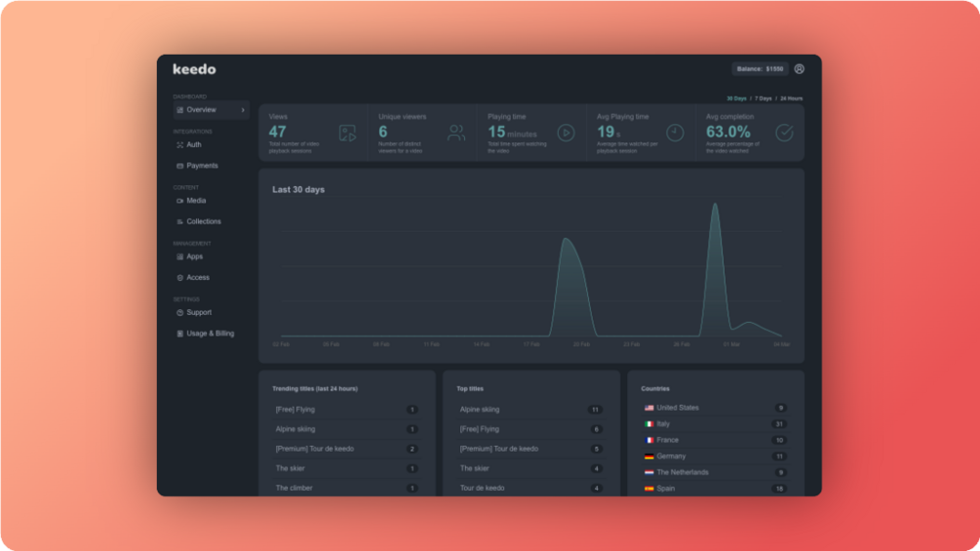Screen dimensions: 980x551
Task: Click the Views video playback icon
Action: tap(347, 133)
